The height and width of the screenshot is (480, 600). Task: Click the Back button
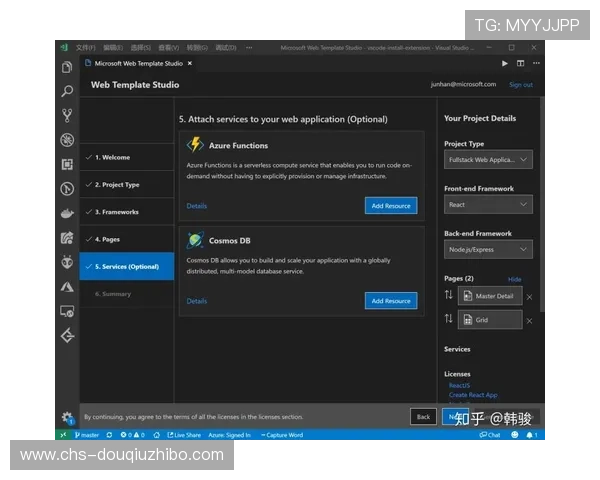coord(423,416)
